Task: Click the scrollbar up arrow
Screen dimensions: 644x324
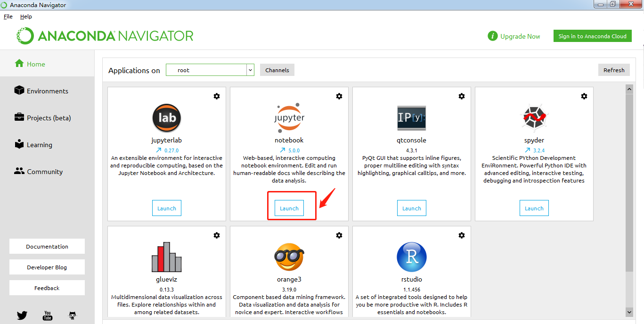Action: [629, 89]
